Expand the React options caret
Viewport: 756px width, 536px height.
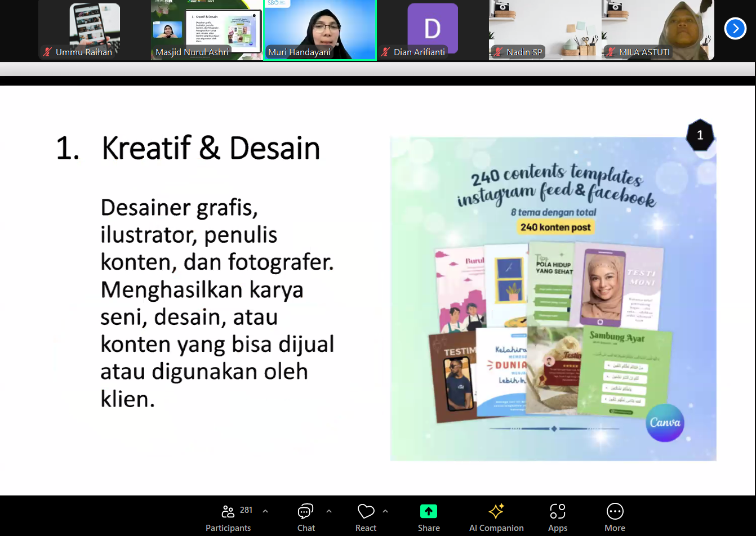click(385, 511)
